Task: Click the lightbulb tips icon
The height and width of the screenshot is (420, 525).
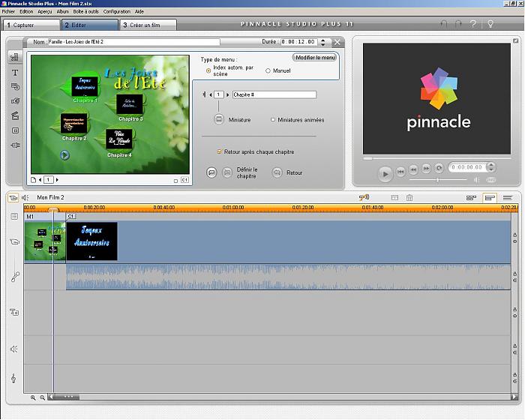Action: (x=490, y=24)
